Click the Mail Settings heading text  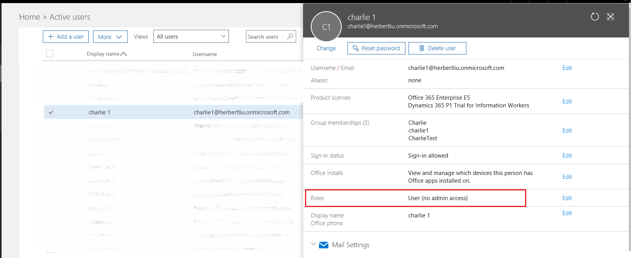point(351,245)
